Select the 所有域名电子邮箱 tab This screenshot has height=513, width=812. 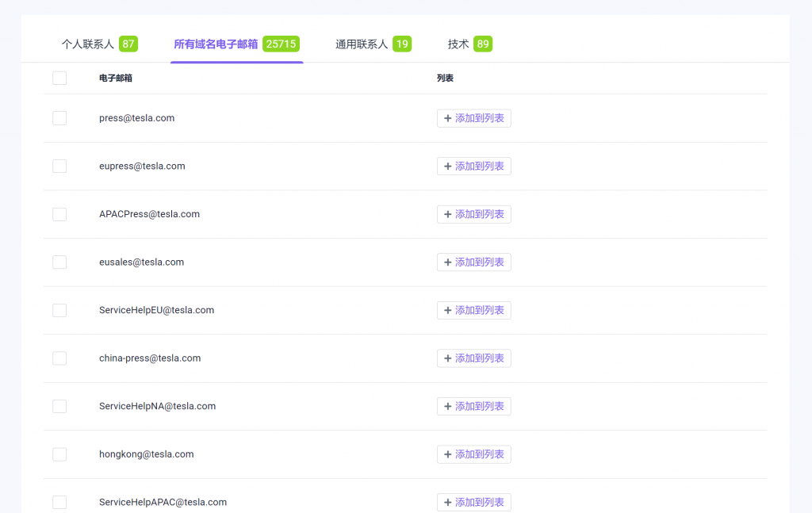click(x=236, y=44)
